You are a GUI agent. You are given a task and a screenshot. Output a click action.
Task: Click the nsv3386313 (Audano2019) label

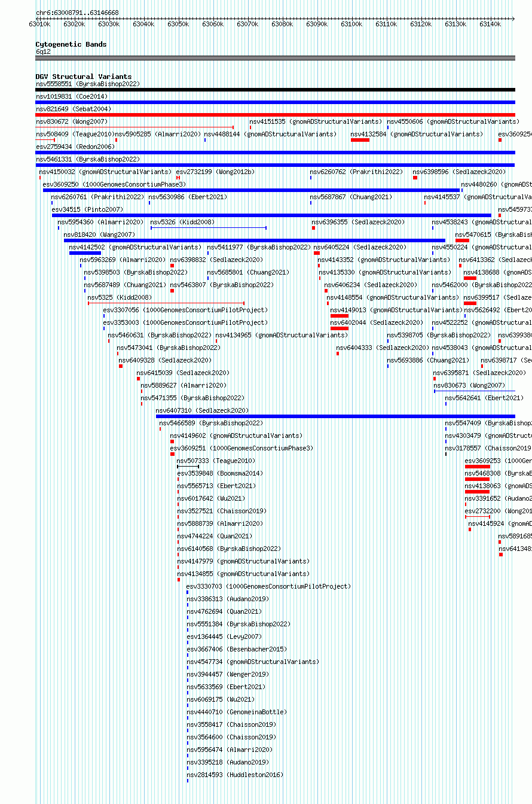click(228, 599)
